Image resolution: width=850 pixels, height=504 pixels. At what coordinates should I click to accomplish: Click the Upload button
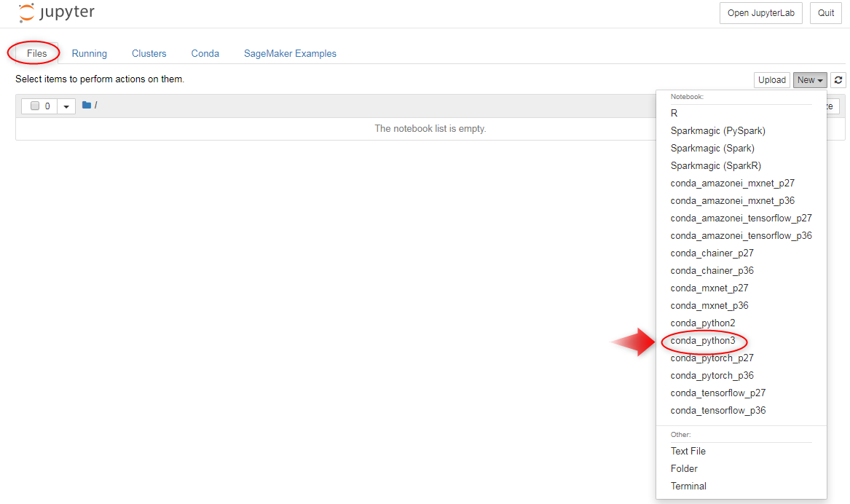(771, 79)
